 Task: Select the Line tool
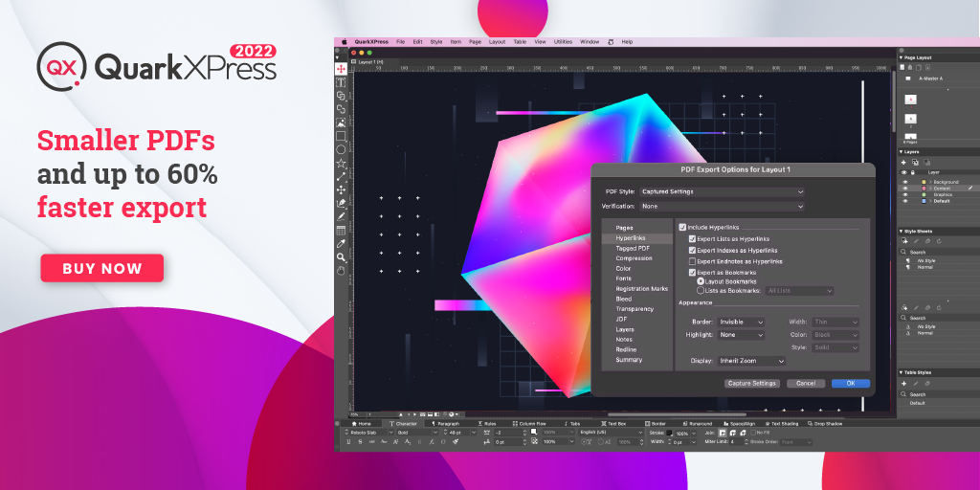[341, 176]
